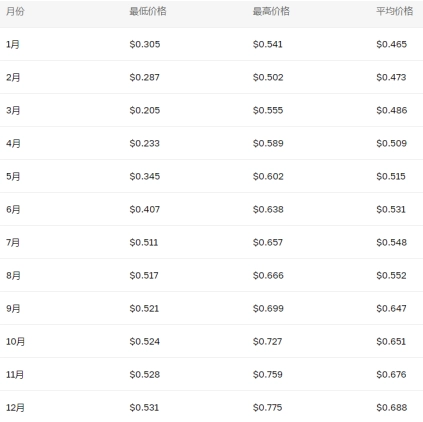Screen dimensions: 423x422
Task: Click the 10月 maximum price $0.727
Action: coord(267,341)
